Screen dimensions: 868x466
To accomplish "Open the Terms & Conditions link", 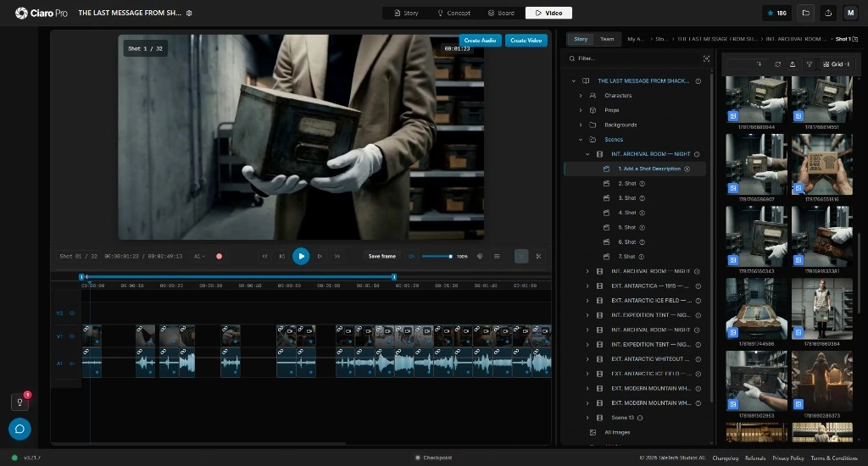I will [x=834, y=458].
